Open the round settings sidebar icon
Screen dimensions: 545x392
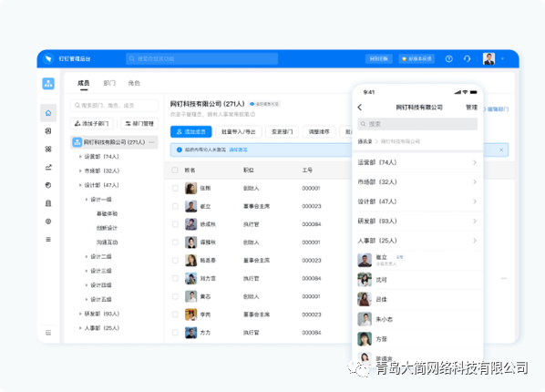pyautogui.click(x=48, y=222)
